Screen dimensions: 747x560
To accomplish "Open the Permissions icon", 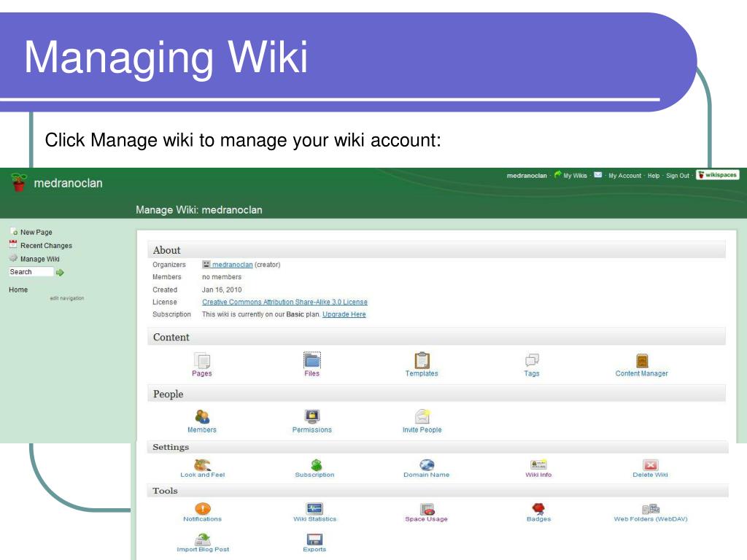I will pos(312,416).
